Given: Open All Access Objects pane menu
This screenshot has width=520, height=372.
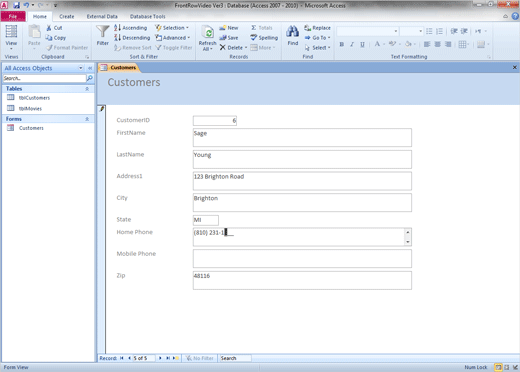Looking at the screenshot, I should click(80, 68).
